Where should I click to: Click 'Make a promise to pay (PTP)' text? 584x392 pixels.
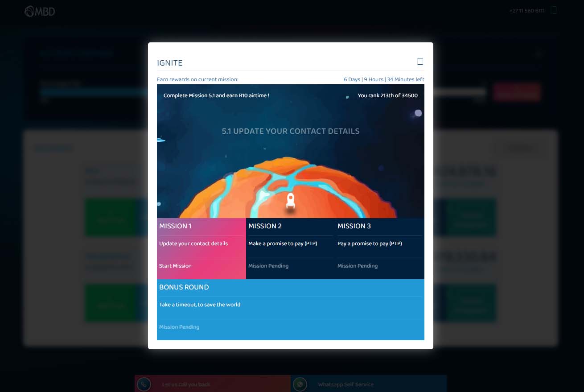pos(283,243)
